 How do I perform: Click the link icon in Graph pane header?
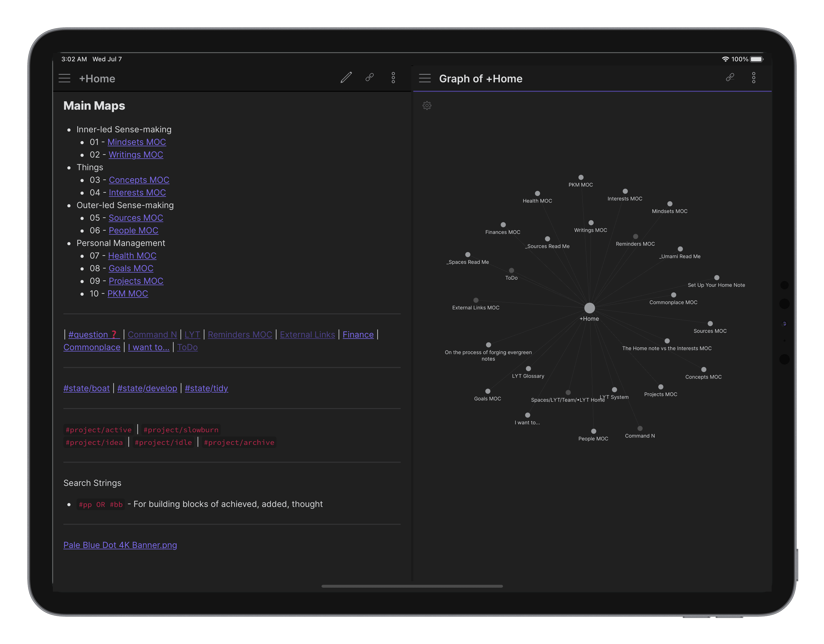coord(730,77)
